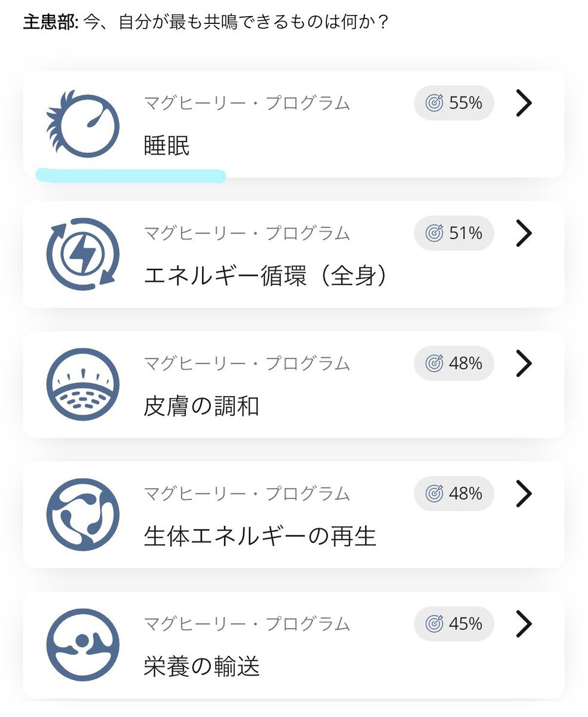Click the target icon beside 51%
Image resolution: width=588 pixels, height=717 pixels.
pos(434,233)
